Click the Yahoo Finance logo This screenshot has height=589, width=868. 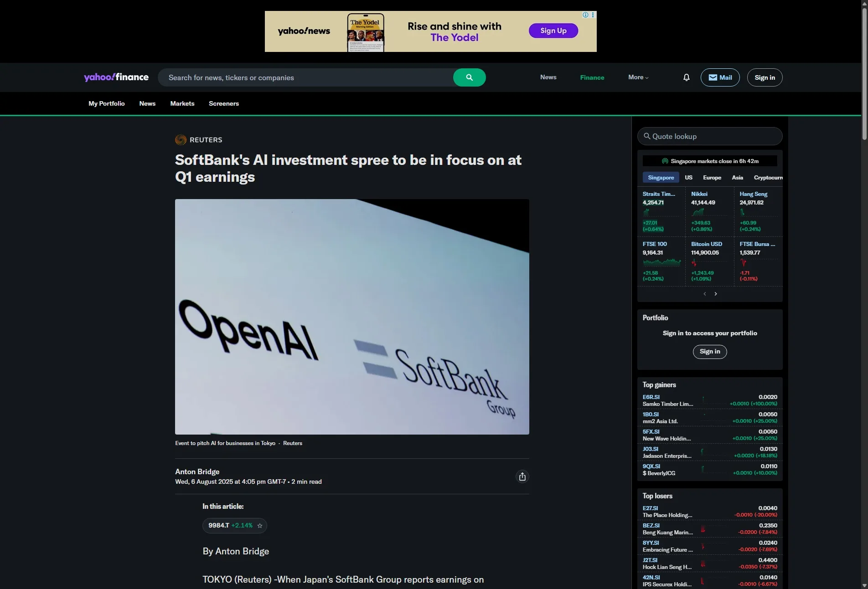coord(116,77)
